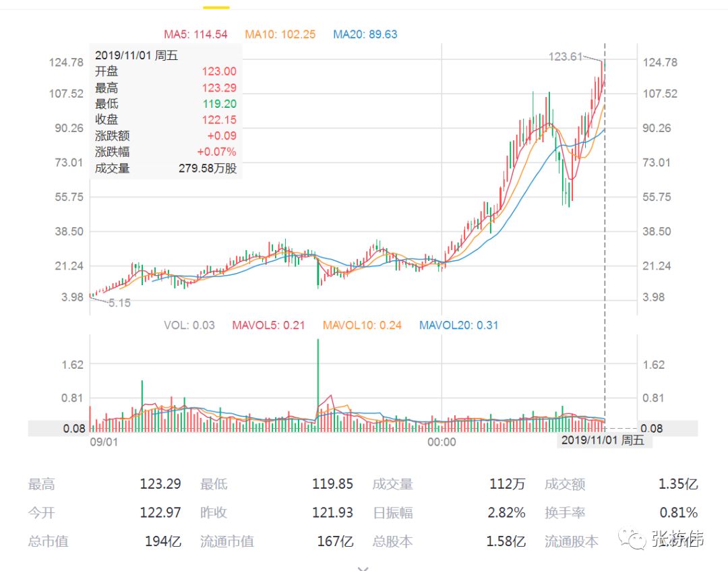The height and width of the screenshot is (571, 728).
Task: Click the MAVOL10: 0.24 indicator label
Action: click(x=362, y=326)
